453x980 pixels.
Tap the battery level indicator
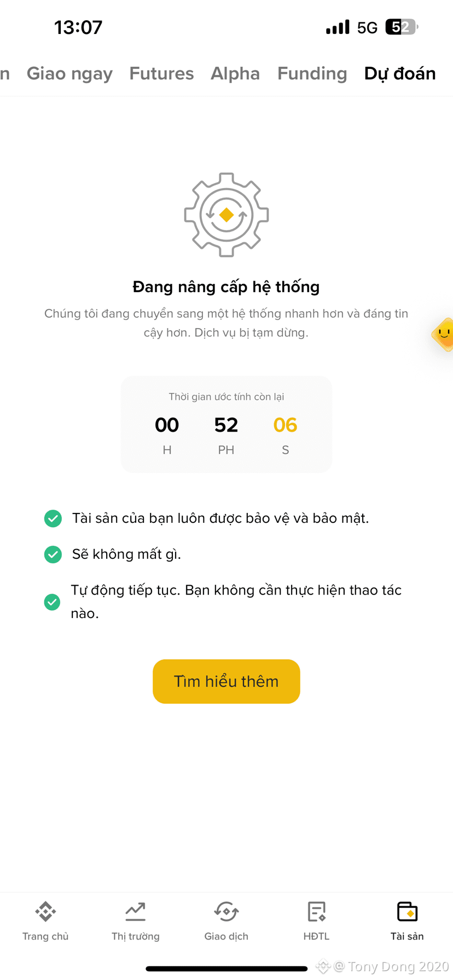pos(402,27)
